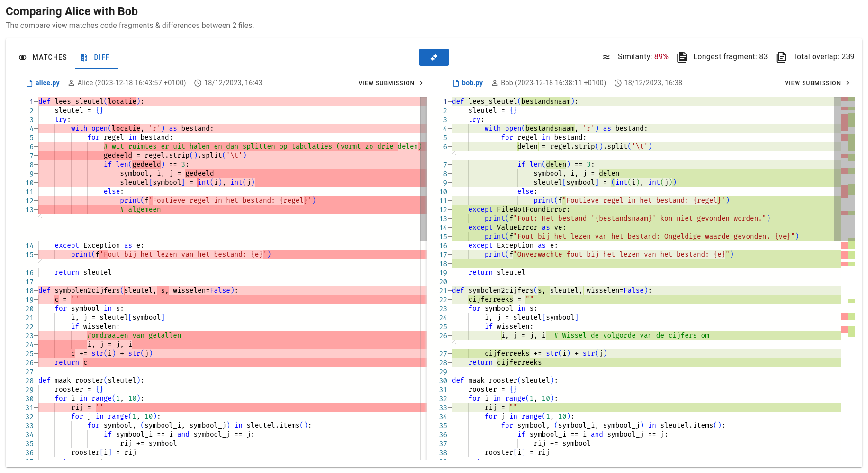Click the 18/12/2023, 16:43 timestamp

[x=233, y=83]
